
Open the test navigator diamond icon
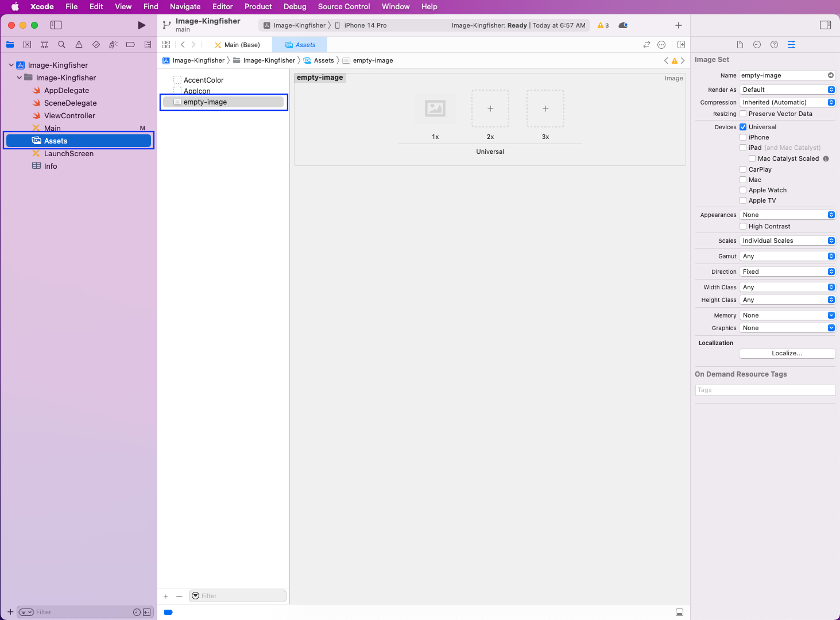(x=96, y=45)
